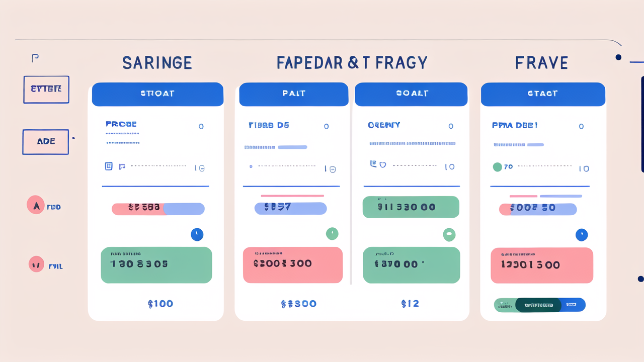Switch to the STIOAT tab header
This screenshot has height=362, width=644.
157,94
